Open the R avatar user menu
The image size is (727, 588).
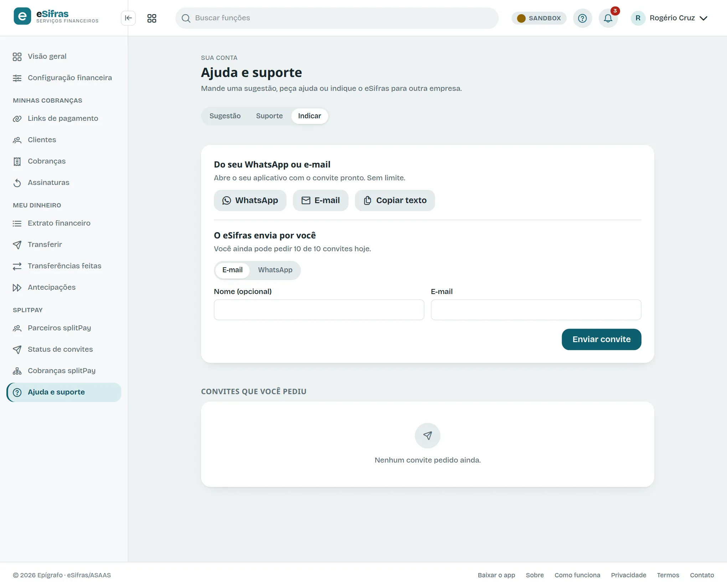pyautogui.click(x=638, y=18)
